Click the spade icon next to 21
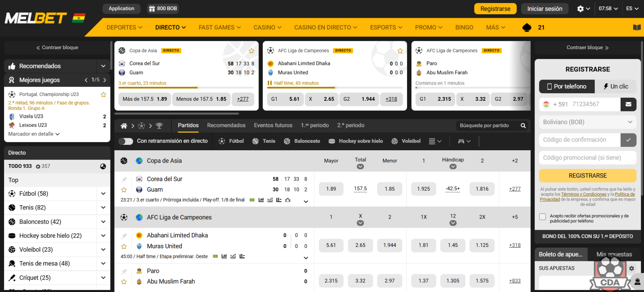This screenshot has height=292, width=644. [x=527, y=27]
